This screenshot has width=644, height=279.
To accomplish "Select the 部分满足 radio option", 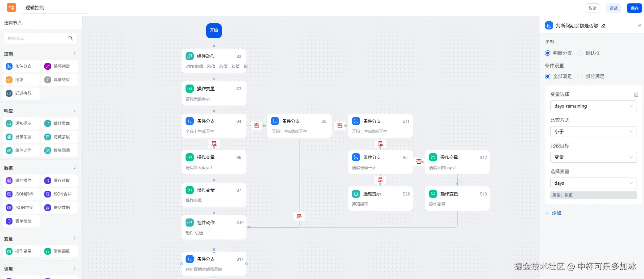I will (580, 76).
